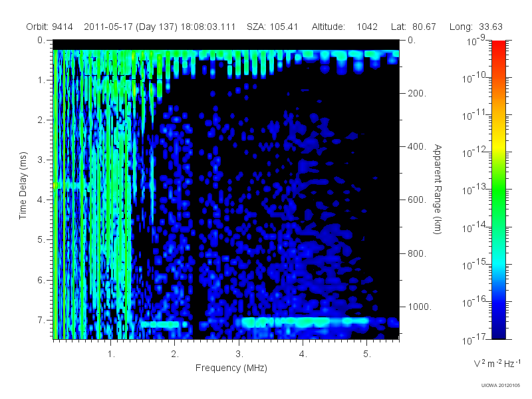Viewport: 532px width, 399px height.
Task: Click the 4. tick on frequency axis
Action: pyautogui.click(x=303, y=354)
